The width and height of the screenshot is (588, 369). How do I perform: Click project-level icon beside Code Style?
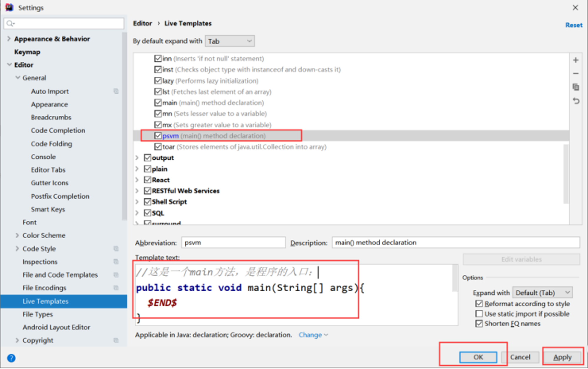coord(116,249)
